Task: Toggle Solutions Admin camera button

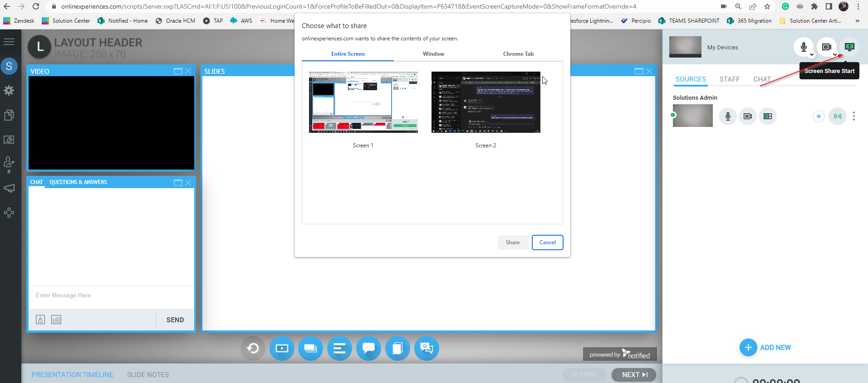Action: pyautogui.click(x=748, y=116)
